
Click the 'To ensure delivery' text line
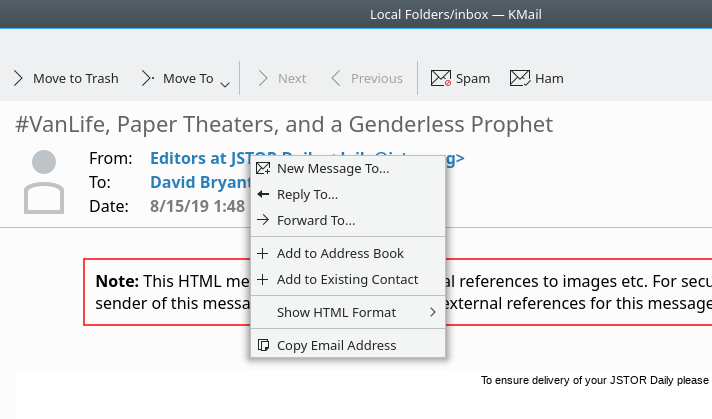(595, 380)
